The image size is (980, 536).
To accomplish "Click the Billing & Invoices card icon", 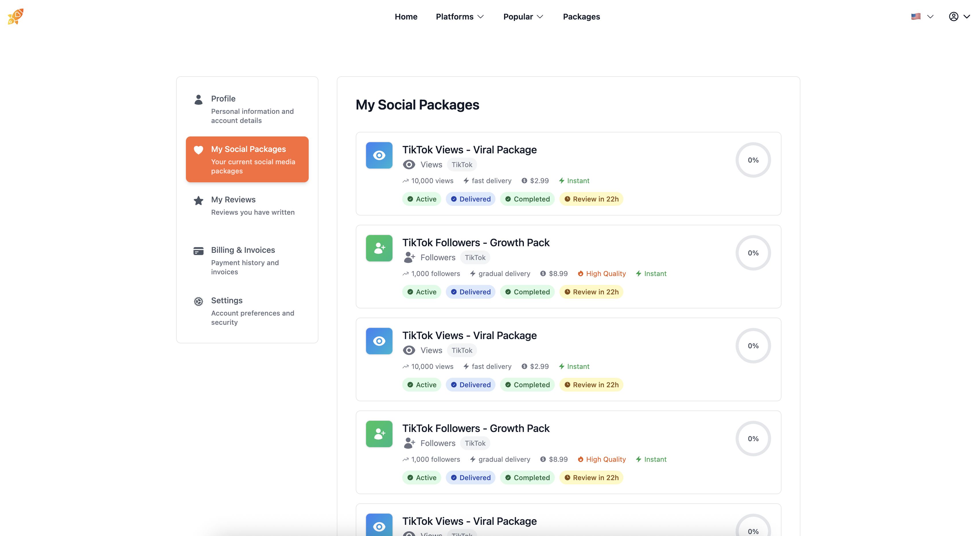I will click(x=198, y=251).
